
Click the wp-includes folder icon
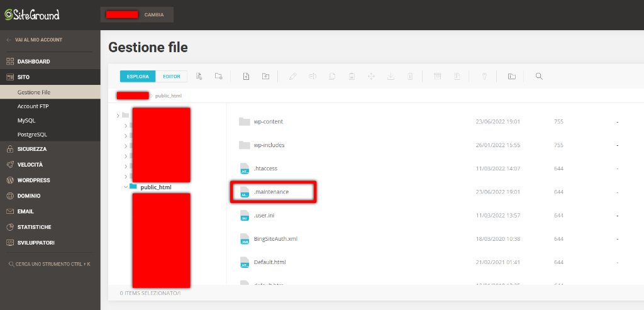tap(245, 145)
